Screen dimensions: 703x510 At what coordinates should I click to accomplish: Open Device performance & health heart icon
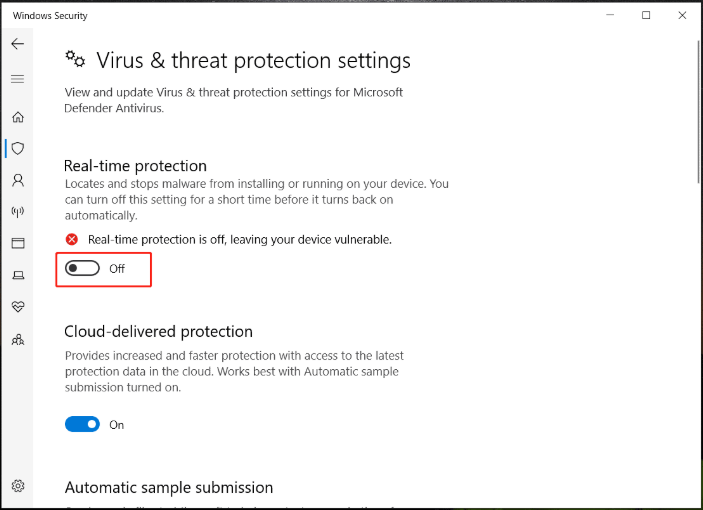pos(18,306)
